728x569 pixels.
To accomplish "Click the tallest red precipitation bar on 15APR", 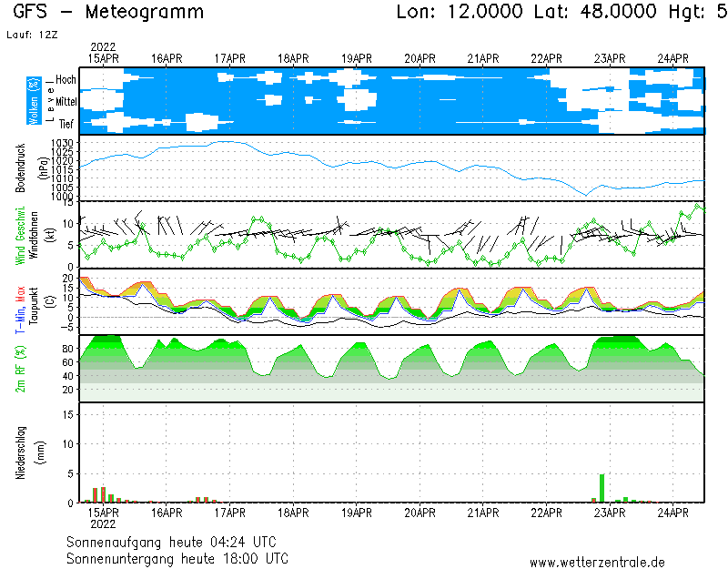I will 103,494.
